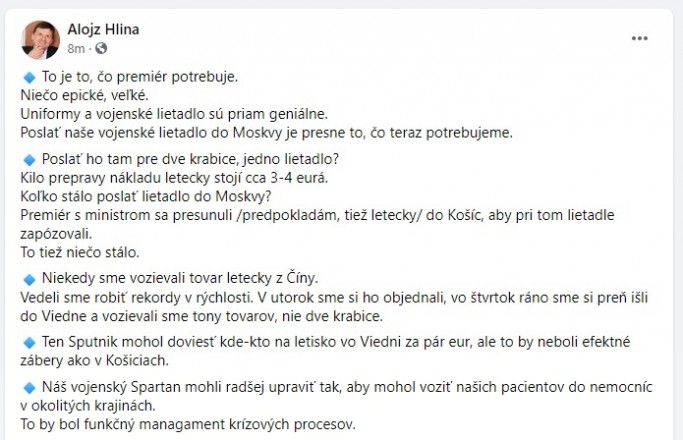
Task: Click the globe public audience icon
Action: click(x=101, y=47)
